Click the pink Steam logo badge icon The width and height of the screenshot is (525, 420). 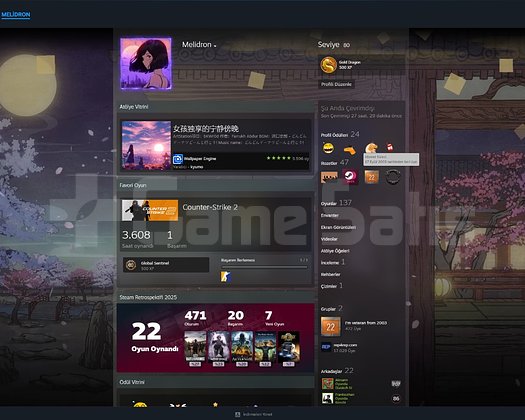click(x=350, y=177)
